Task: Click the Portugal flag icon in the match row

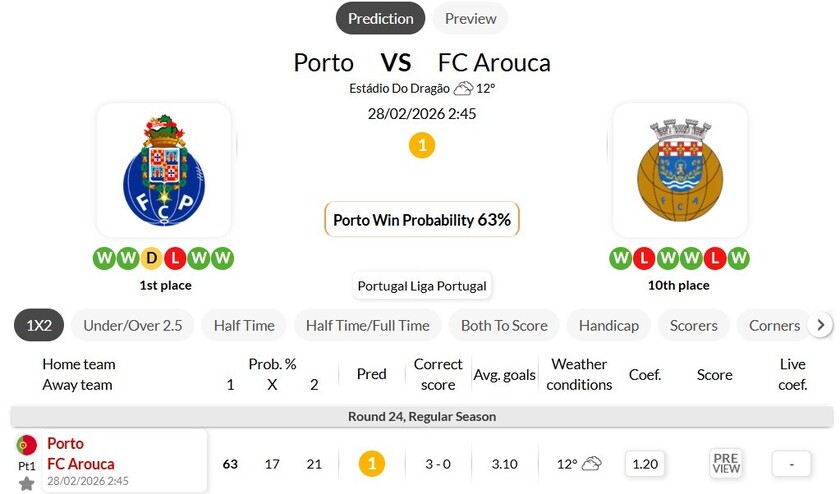Action: coord(27,445)
